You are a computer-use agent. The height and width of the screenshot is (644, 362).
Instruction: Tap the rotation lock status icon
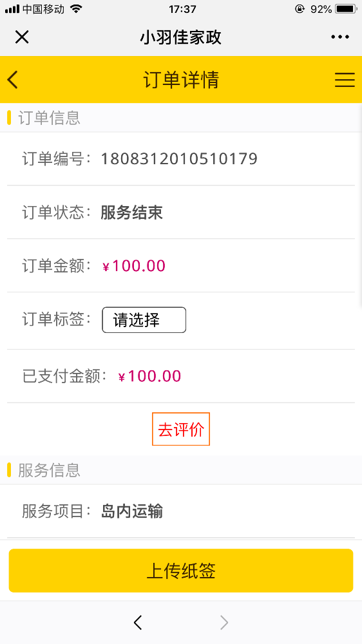click(300, 8)
